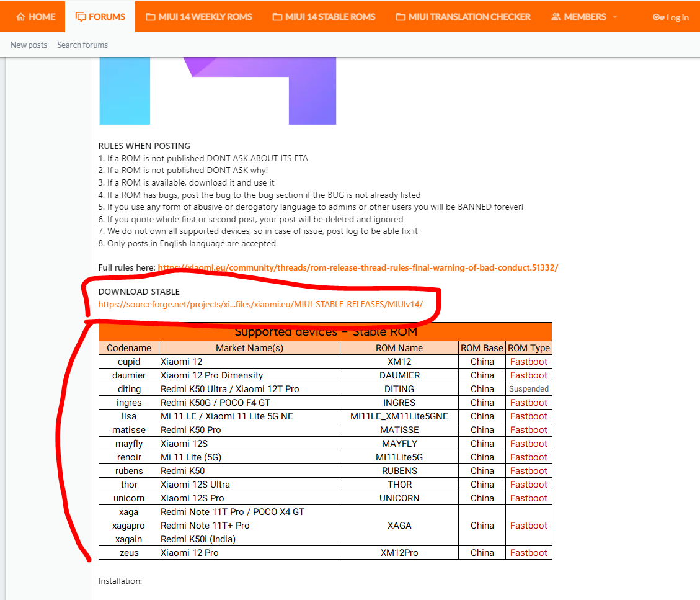Click the ROM Base column header
The width and height of the screenshot is (700, 600).
(x=482, y=348)
